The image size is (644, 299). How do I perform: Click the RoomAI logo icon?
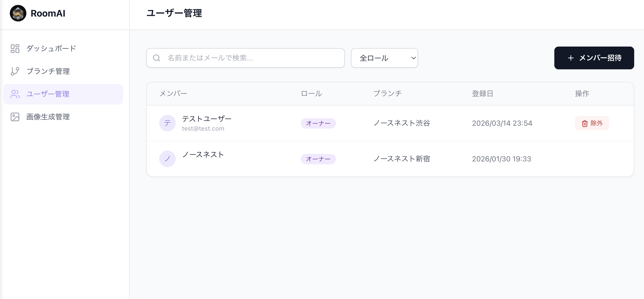point(18,13)
